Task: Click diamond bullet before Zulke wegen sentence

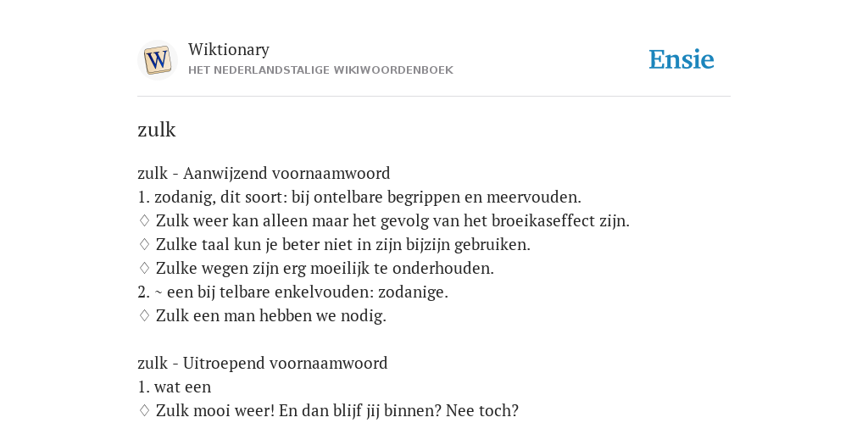Action: coord(144,269)
